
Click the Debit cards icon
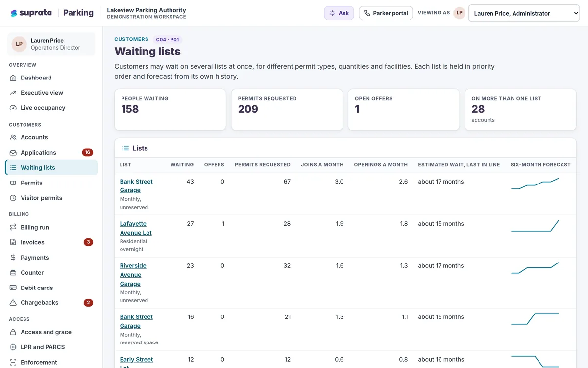click(x=13, y=288)
